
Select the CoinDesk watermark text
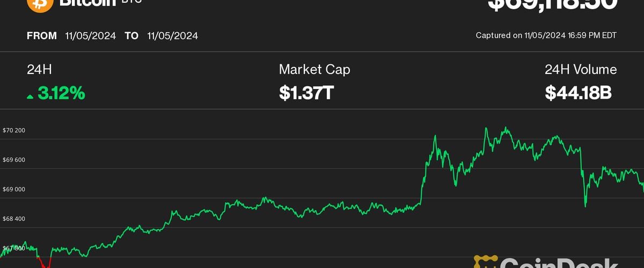[x=558, y=263]
